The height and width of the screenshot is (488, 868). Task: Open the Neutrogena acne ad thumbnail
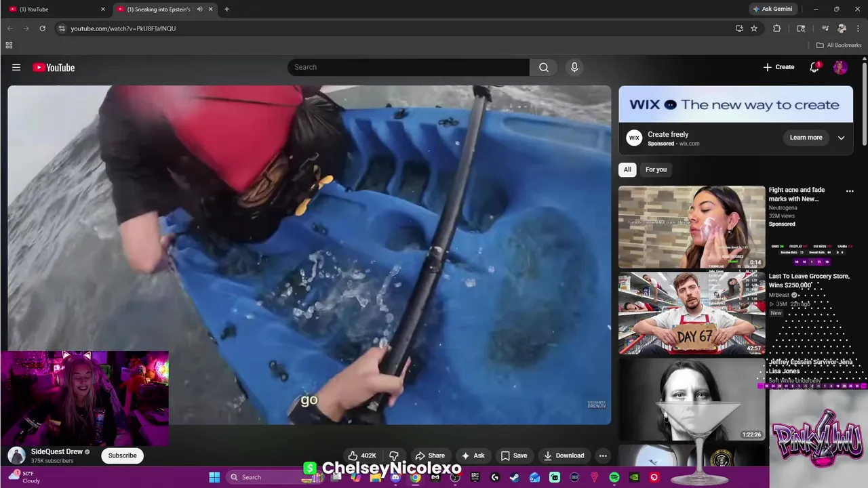coord(692,227)
